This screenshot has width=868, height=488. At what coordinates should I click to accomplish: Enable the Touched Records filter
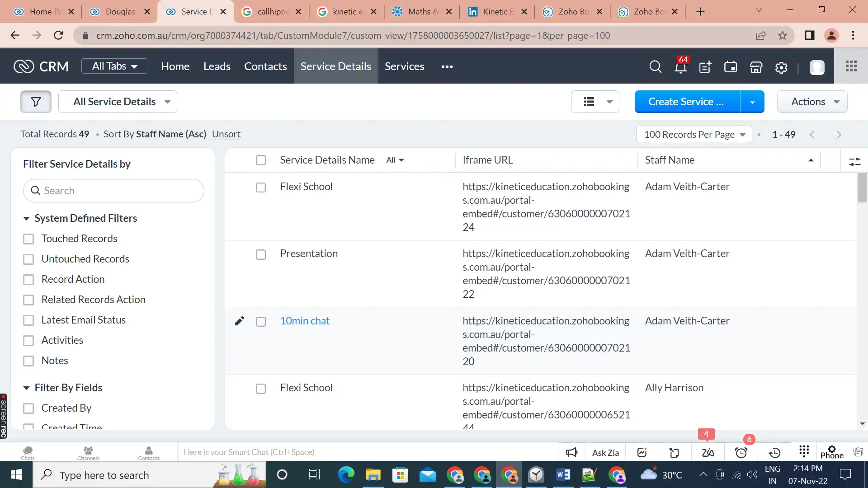point(29,239)
